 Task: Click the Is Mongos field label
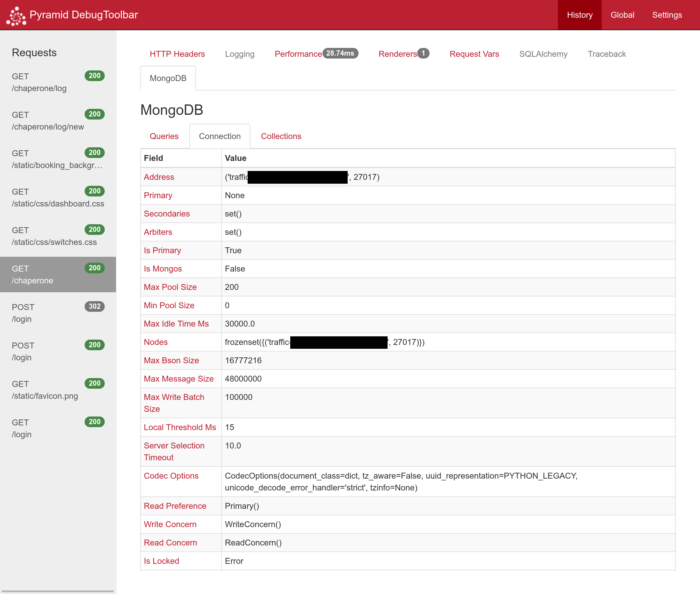click(163, 269)
